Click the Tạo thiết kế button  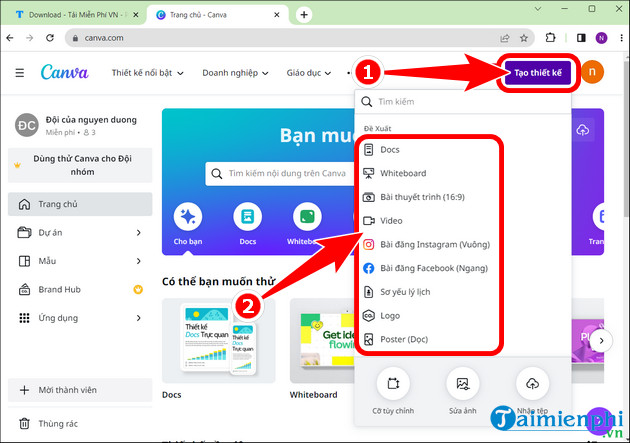538,73
